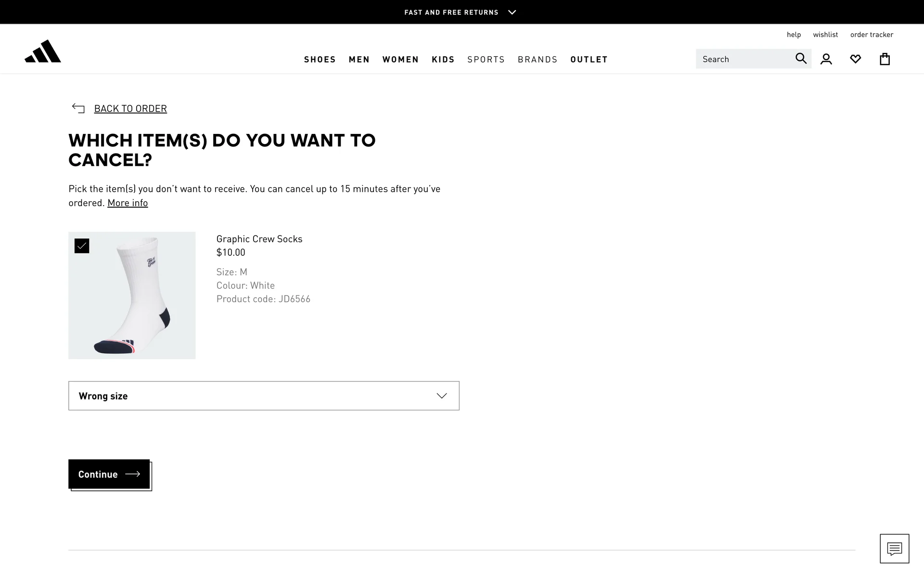This screenshot has height=578, width=924.
Task: Click the adidas logo
Action: (43, 52)
